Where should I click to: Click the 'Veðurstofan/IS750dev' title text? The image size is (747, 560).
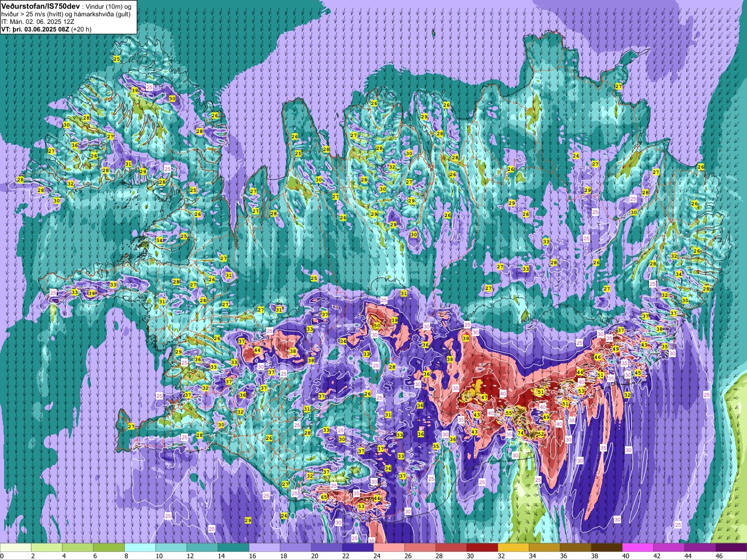[41, 5]
